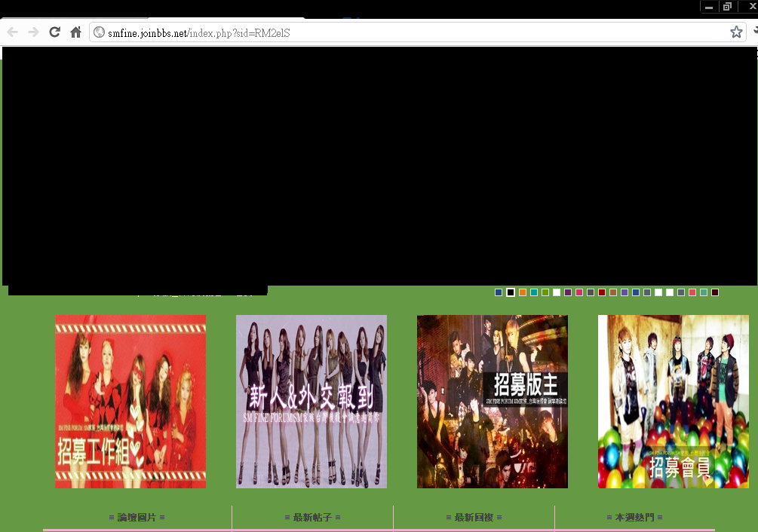Bookmark this page with the star icon
Viewport: 758px width, 532px height.
pos(736,32)
